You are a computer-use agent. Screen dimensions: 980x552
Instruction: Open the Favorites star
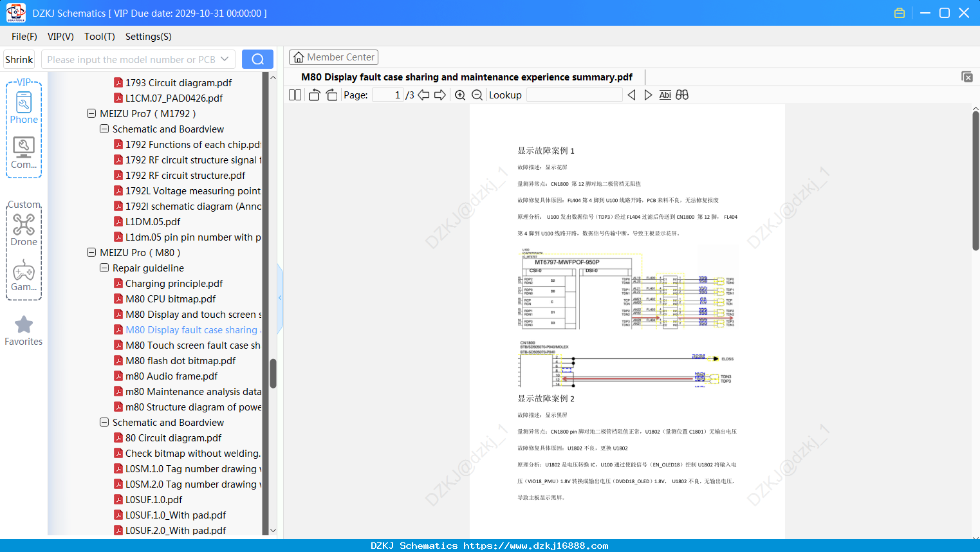[x=24, y=331]
